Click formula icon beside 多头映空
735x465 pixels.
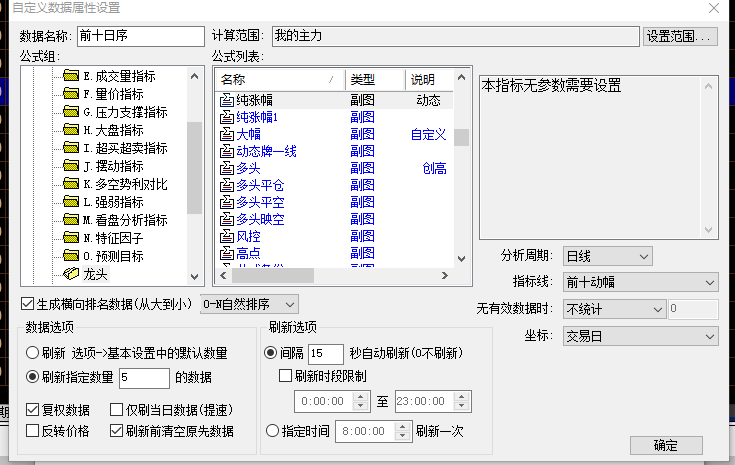point(227,219)
